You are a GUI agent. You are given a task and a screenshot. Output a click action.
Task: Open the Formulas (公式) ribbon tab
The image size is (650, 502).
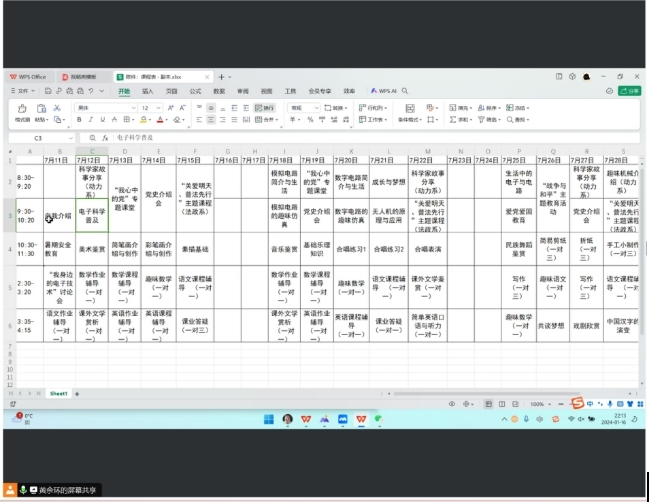pos(195,90)
